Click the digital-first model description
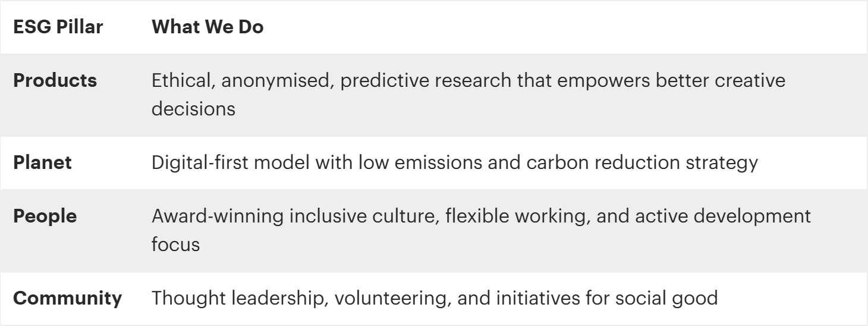The image size is (868, 326). (x=455, y=163)
